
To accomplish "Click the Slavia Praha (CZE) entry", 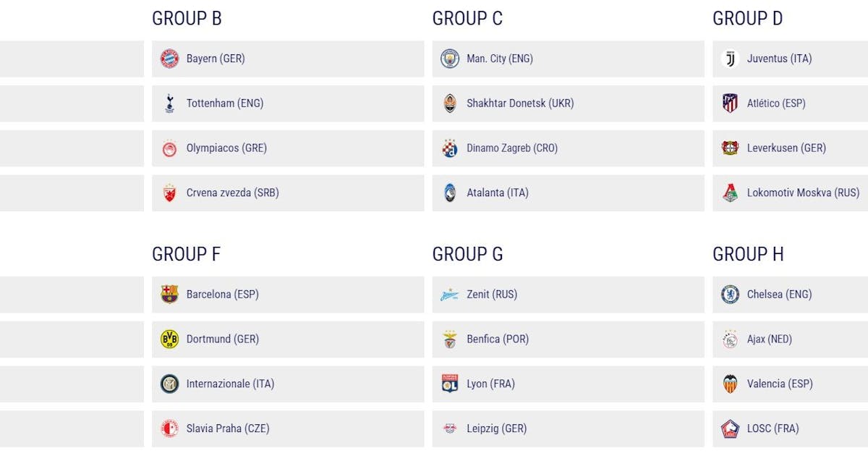I will (x=227, y=429).
